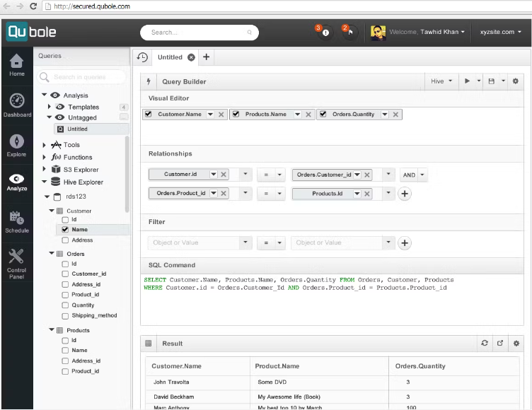The image size is (532, 410).
Task: Click the query history clock icon
Action: point(142,57)
